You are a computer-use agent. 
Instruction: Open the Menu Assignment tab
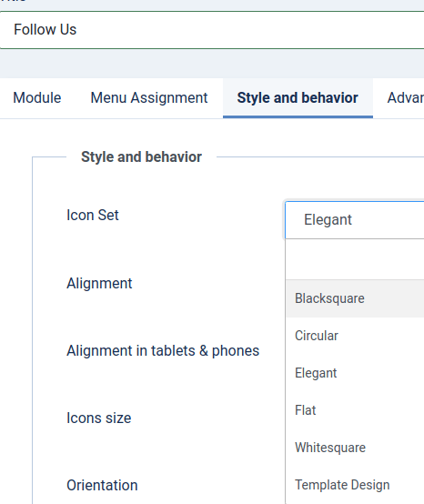click(x=149, y=98)
